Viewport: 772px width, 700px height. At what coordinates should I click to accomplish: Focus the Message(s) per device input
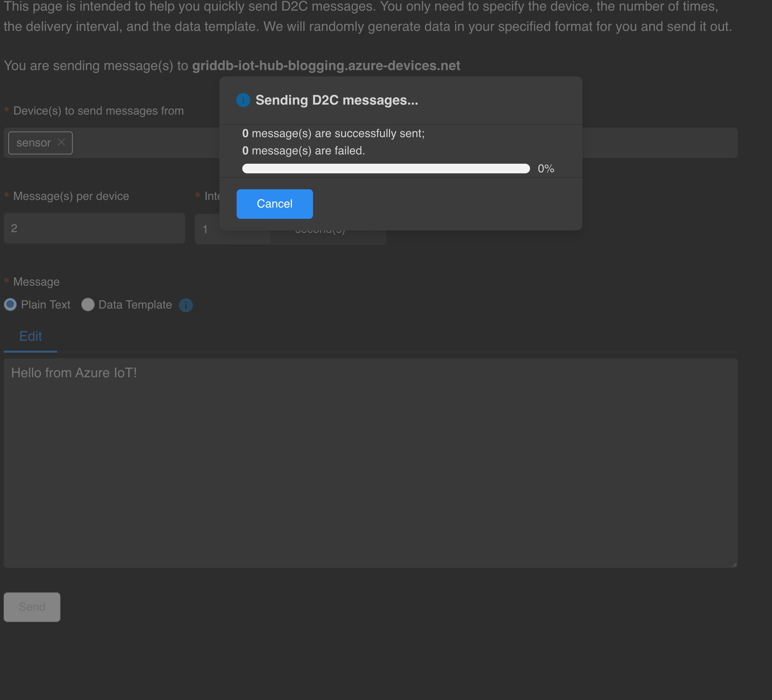94,228
